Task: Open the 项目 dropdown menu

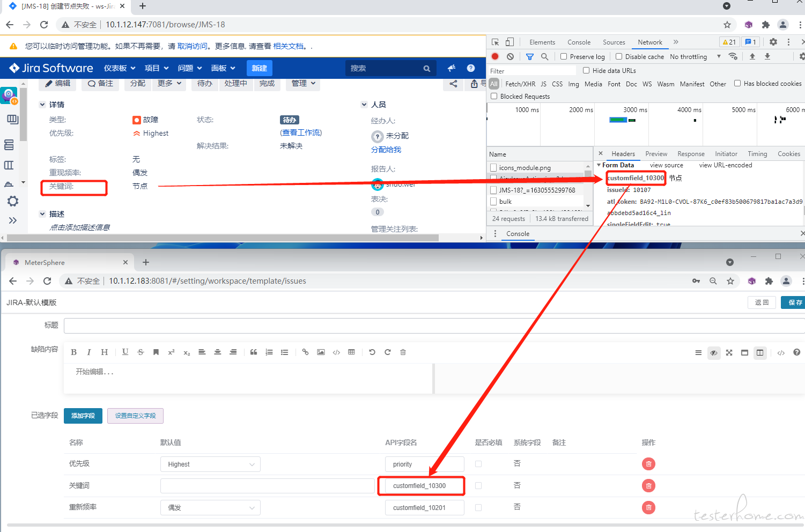Action: [x=157, y=68]
